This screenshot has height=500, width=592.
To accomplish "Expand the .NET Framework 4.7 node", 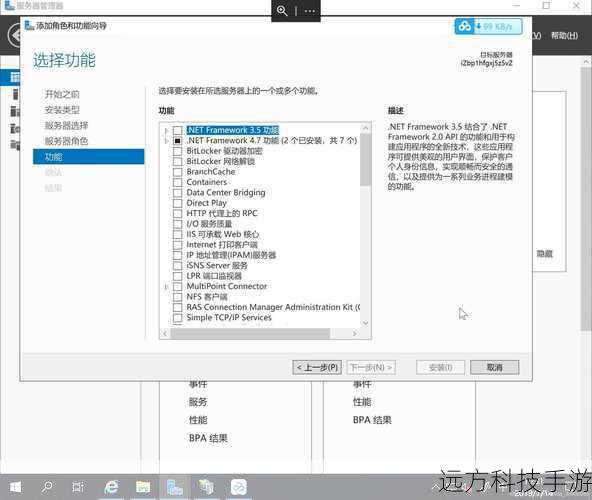I will click(166, 141).
